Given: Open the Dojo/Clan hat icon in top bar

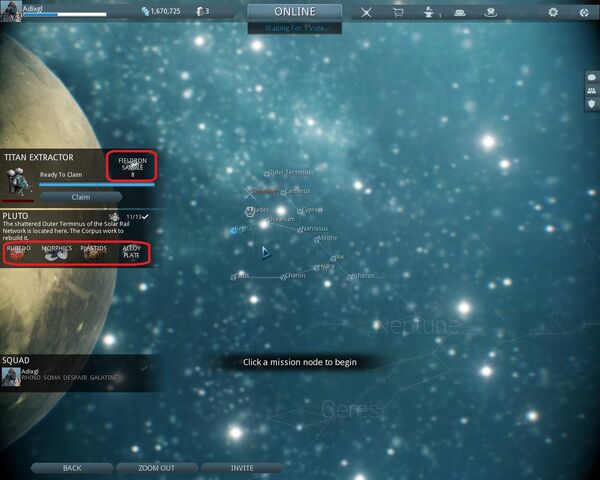Looking at the screenshot, I should tap(490, 13).
